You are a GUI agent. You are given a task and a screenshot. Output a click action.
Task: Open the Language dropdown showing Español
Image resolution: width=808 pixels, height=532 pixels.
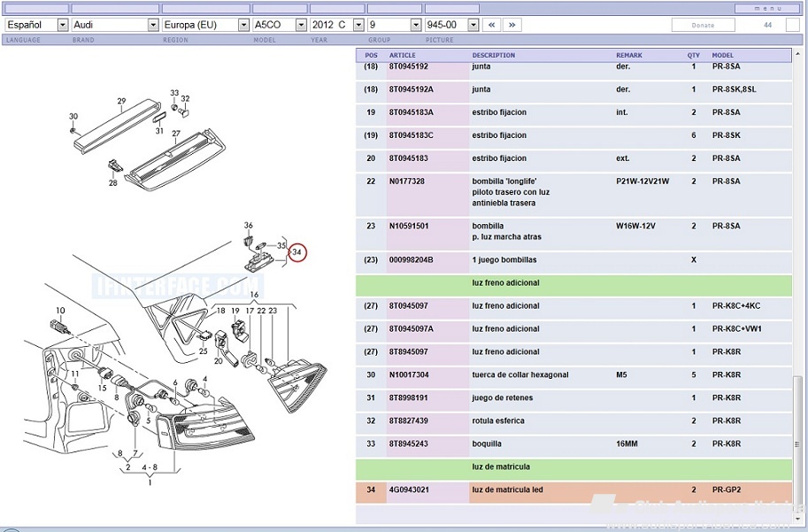coord(36,25)
